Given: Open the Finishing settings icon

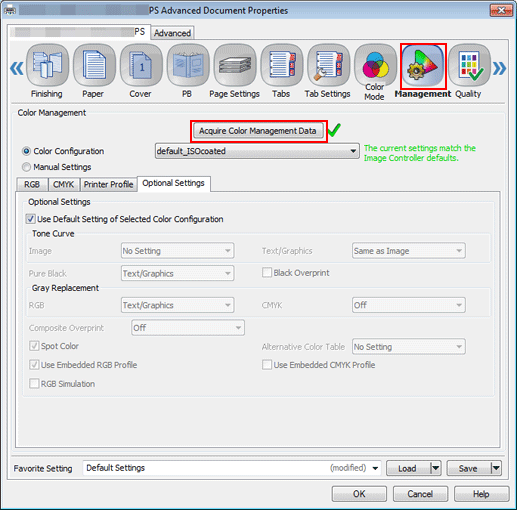Looking at the screenshot, I should pyautogui.click(x=47, y=65).
